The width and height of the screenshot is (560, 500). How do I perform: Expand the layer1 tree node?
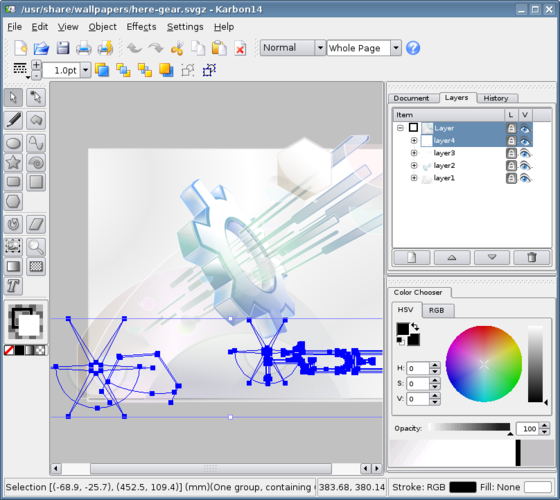pos(414,178)
